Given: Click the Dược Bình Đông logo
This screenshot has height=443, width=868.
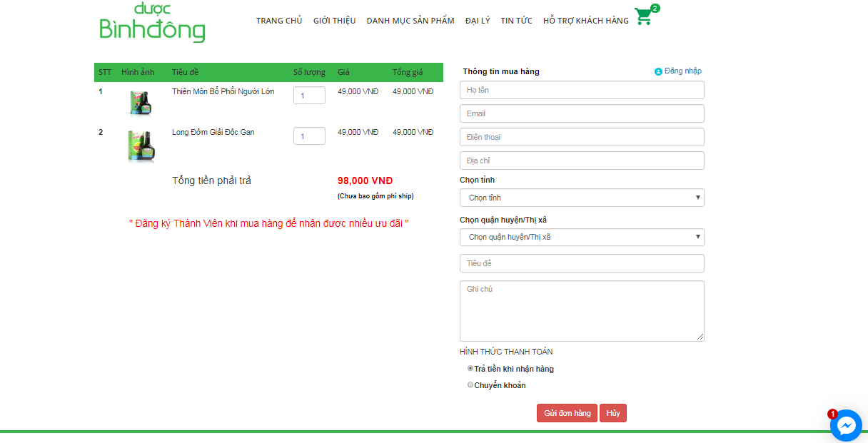Looking at the screenshot, I should pyautogui.click(x=152, y=23).
